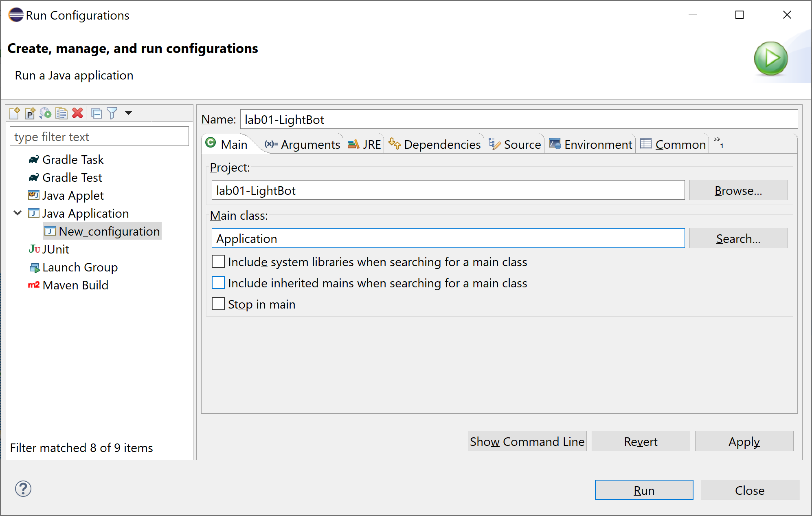Switch to the Main tab
The width and height of the screenshot is (812, 516).
tap(228, 144)
